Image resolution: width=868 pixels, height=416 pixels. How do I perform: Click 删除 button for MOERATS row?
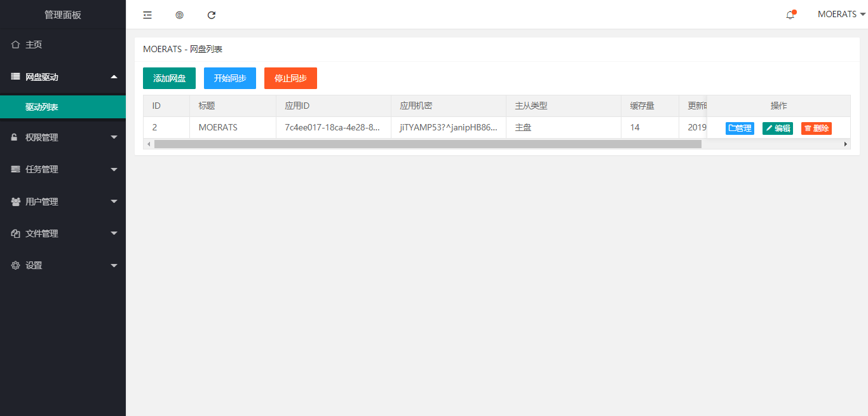(x=817, y=128)
